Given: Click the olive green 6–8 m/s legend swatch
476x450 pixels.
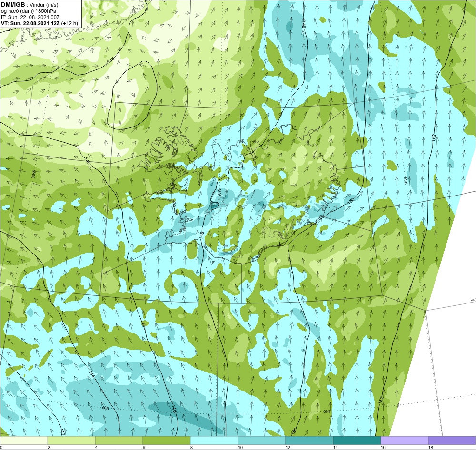Looking at the screenshot, I should pos(166,440).
